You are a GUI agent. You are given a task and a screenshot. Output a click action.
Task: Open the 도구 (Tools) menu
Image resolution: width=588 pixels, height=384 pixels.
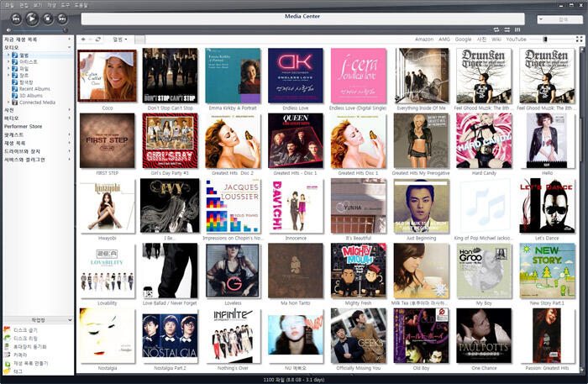(x=66, y=5)
